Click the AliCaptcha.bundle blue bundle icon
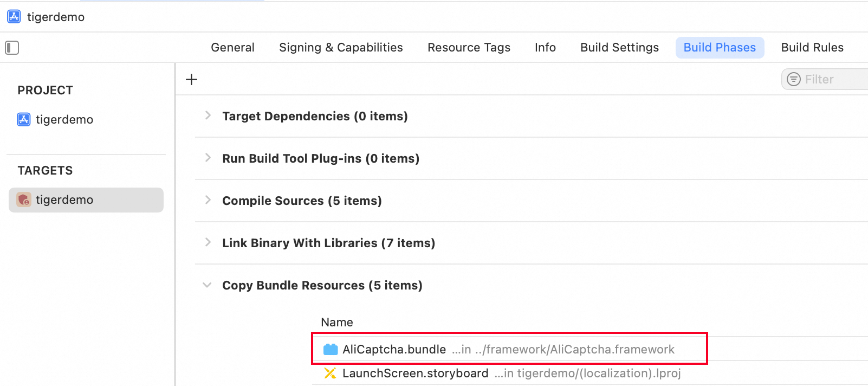The height and width of the screenshot is (386, 868). pos(330,349)
